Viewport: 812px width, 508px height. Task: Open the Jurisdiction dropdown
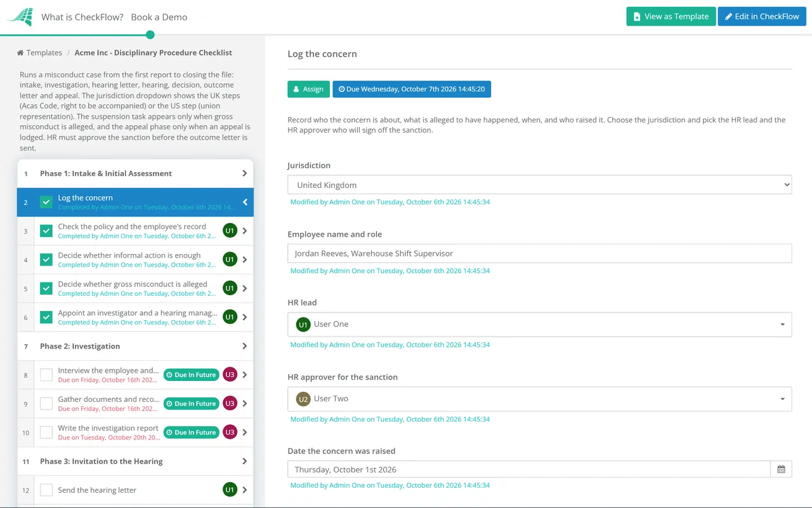pyautogui.click(x=539, y=185)
